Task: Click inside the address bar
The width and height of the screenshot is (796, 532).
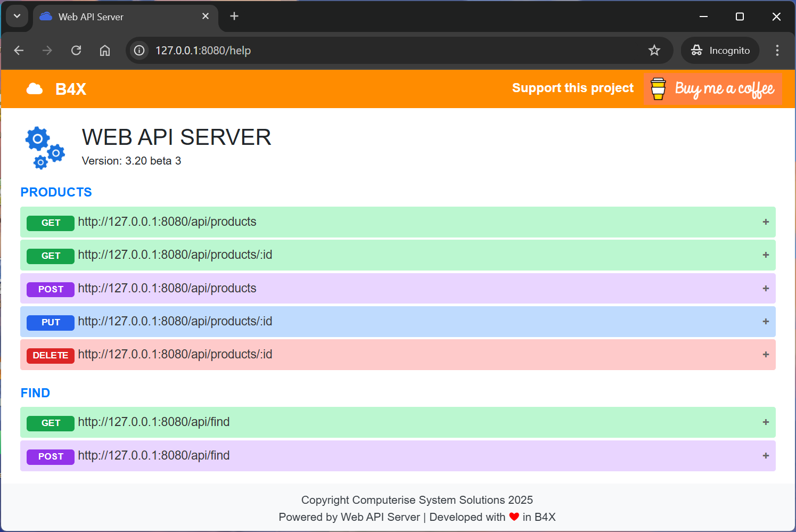Action: [x=319, y=50]
